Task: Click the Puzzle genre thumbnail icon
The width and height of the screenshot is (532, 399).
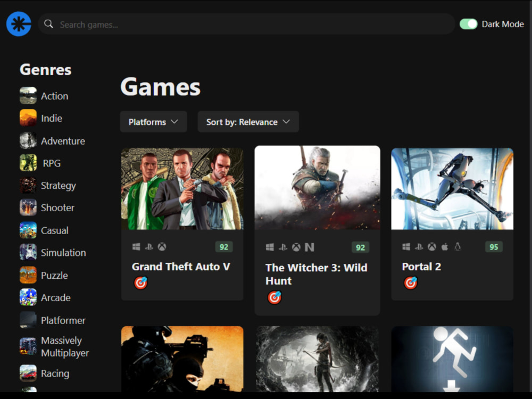Action: (x=28, y=275)
